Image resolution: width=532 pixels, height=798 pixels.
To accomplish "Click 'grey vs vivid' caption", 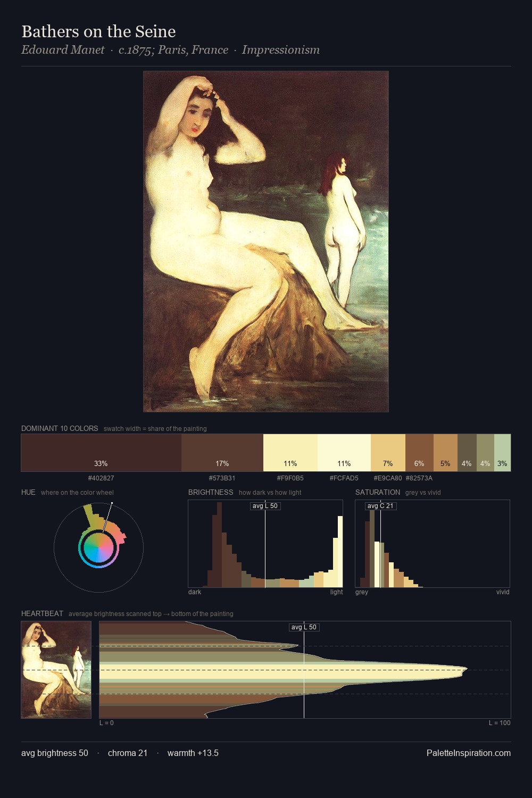I will [x=423, y=493].
